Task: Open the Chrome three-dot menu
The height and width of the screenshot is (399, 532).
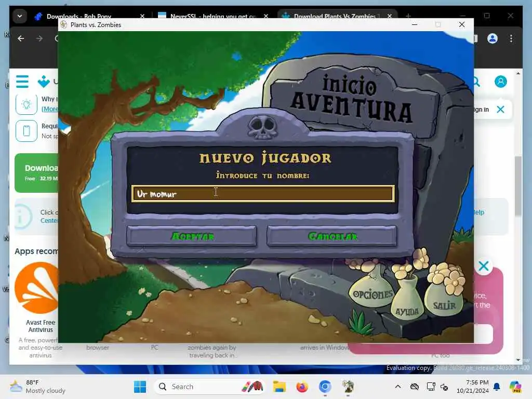Action: [511, 38]
